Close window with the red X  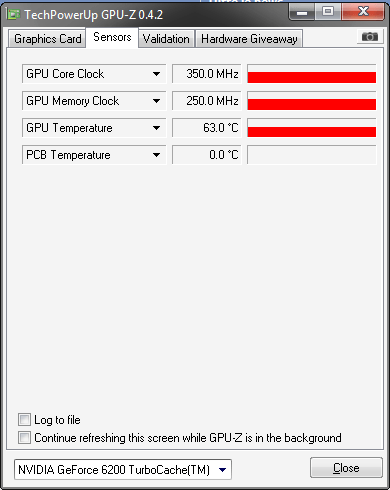(363, 12)
